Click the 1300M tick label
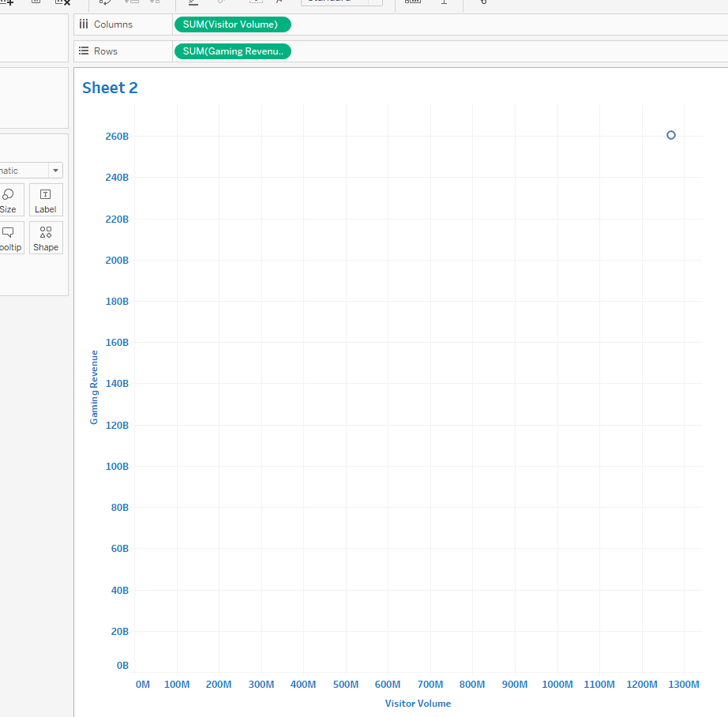Screen dimensions: 728x717 (x=684, y=685)
